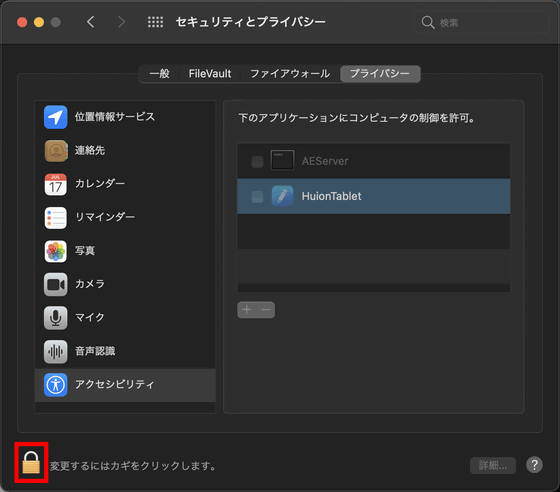Click the padlock icon to unlock changes

pos(31,462)
